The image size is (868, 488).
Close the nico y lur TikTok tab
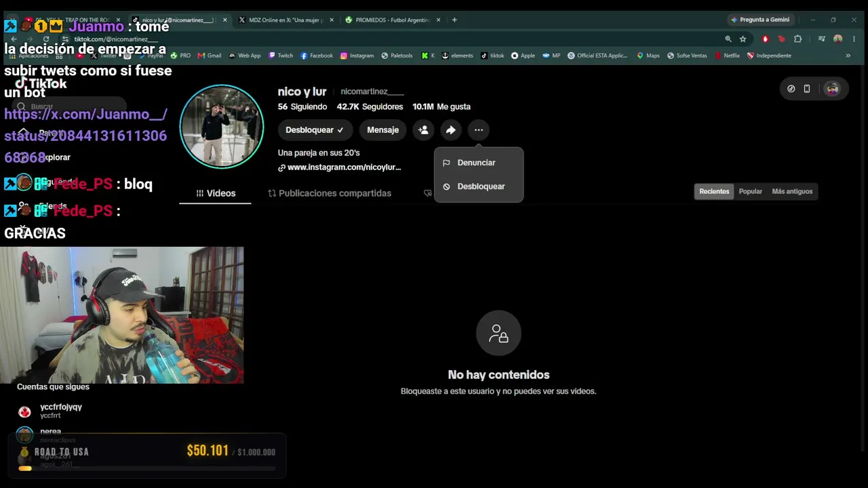(x=224, y=20)
